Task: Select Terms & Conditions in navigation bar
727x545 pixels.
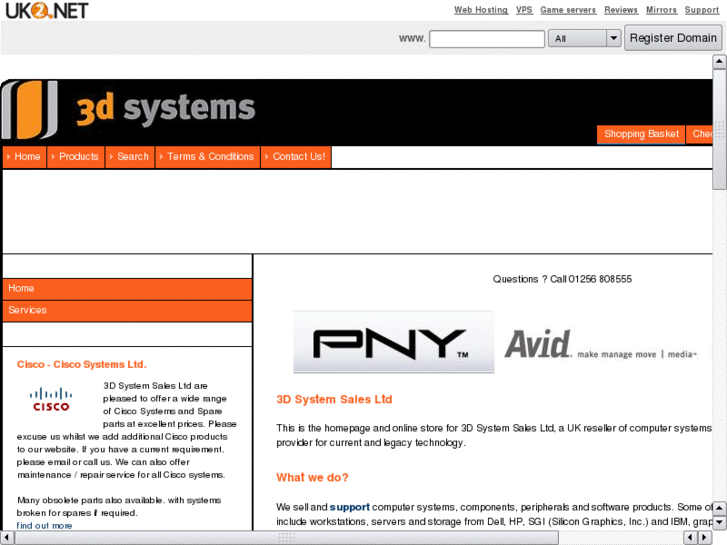Action: (208, 157)
